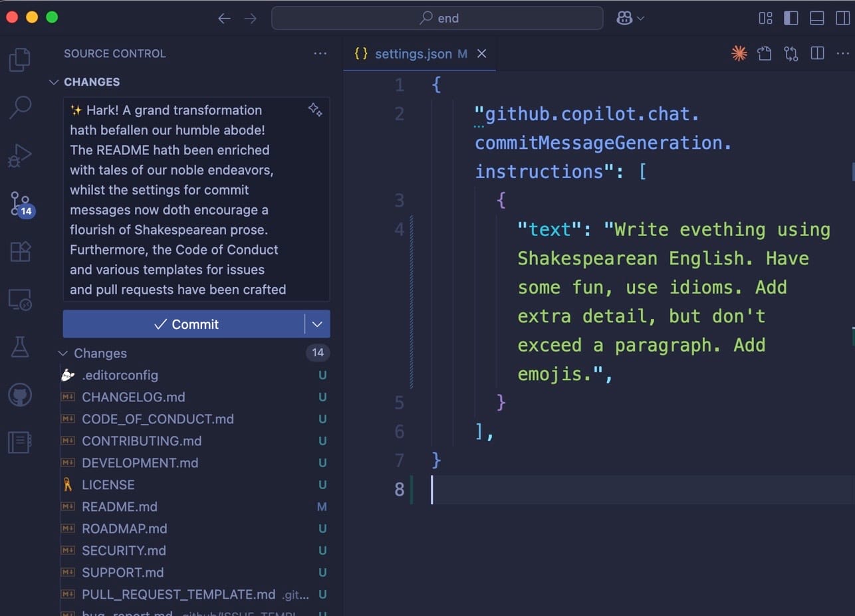Click the Open Changes editor icon
This screenshot has width=855, height=616.
[765, 54]
